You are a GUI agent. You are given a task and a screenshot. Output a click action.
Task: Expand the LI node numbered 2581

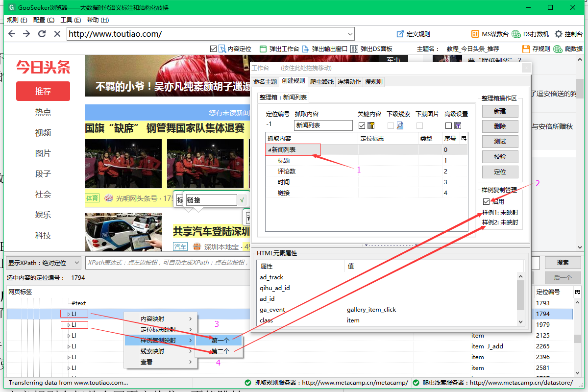(x=69, y=368)
